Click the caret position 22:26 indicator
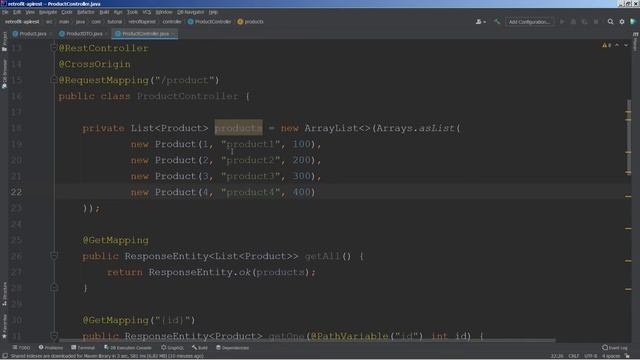The width and height of the screenshot is (640, 360). pyautogui.click(x=557, y=356)
